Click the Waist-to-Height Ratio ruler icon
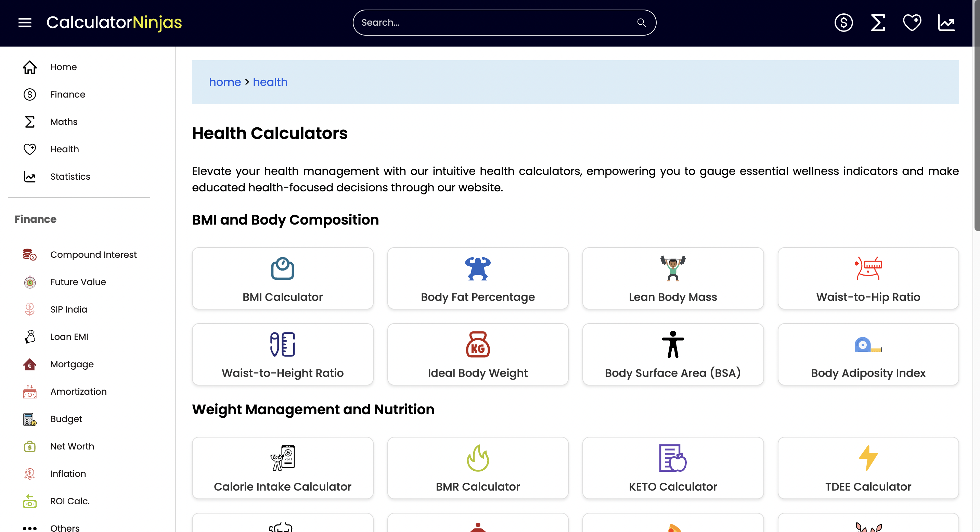Viewport: 980px width, 532px height. pyautogui.click(x=283, y=344)
